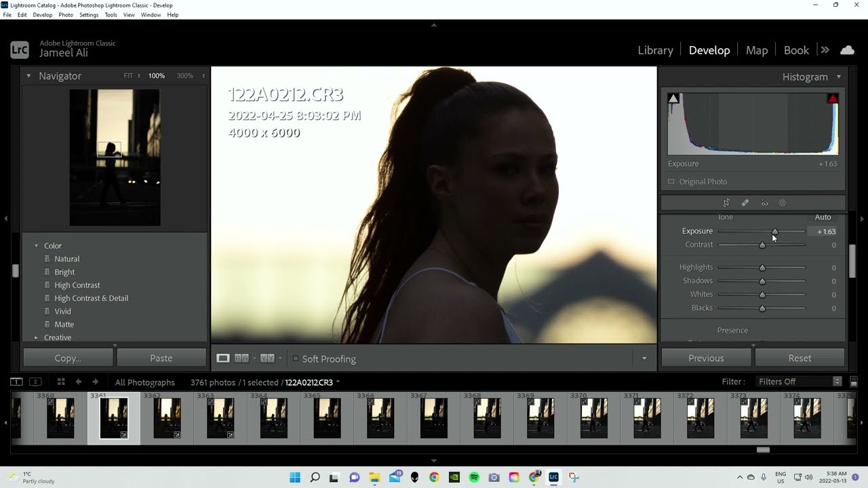Switch to the Library module
The height and width of the screenshot is (488, 868).
655,50
